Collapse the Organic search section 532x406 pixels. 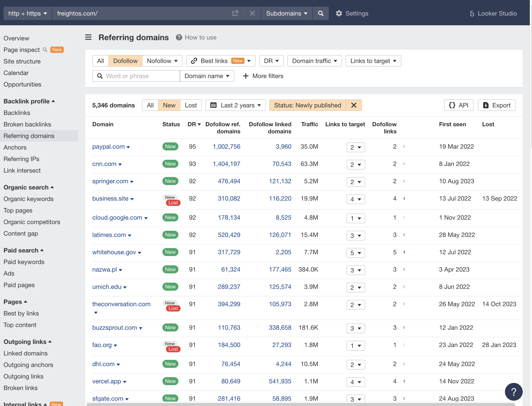coord(29,187)
